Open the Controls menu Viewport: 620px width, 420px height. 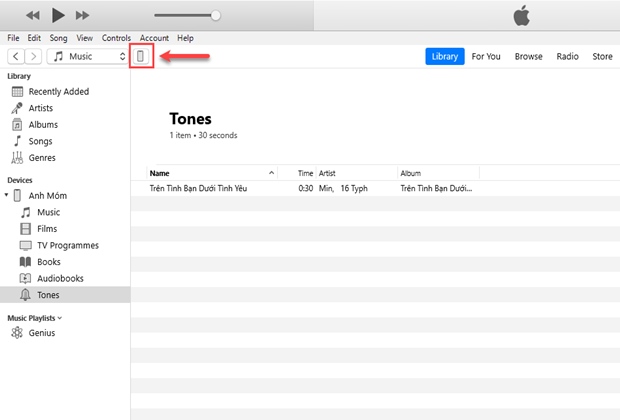[x=116, y=37]
